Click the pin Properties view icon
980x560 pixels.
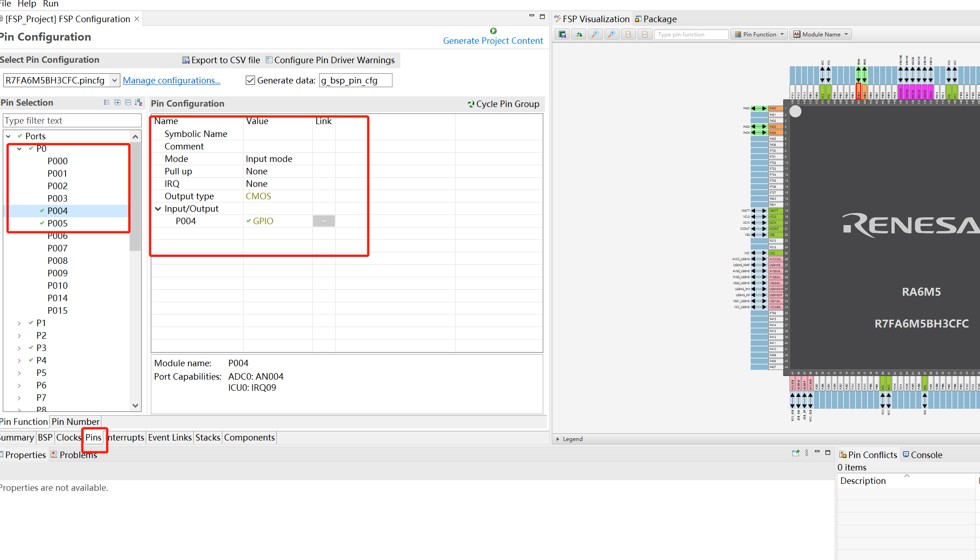pyautogui.click(x=796, y=453)
